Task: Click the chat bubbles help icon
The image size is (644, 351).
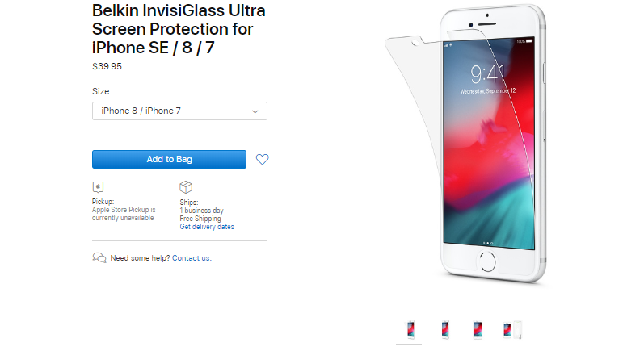Action: (99, 257)
